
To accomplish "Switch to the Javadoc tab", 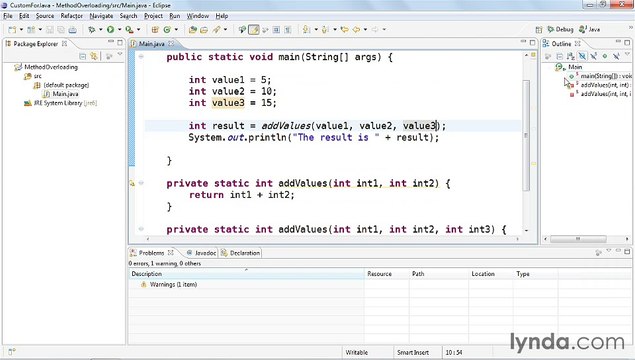I will pos(201,253).
